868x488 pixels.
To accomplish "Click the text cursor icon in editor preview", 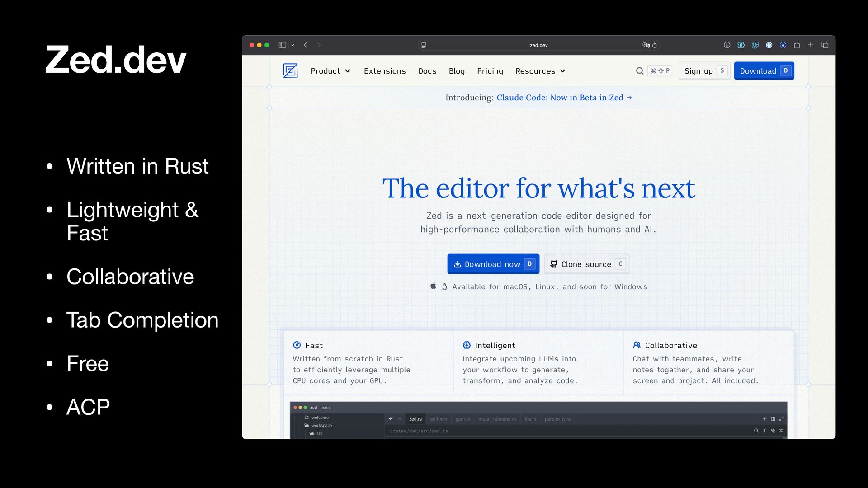I will coord(764,431).
